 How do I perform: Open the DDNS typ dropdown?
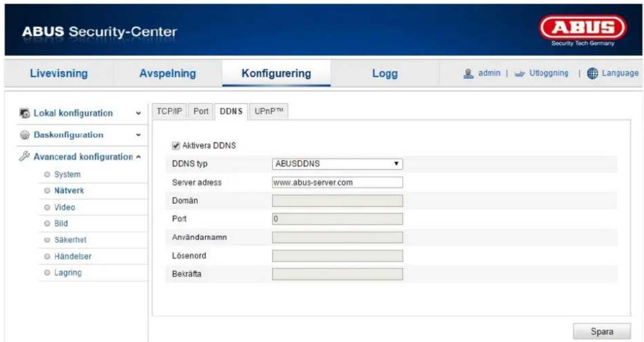pos(337,165)
